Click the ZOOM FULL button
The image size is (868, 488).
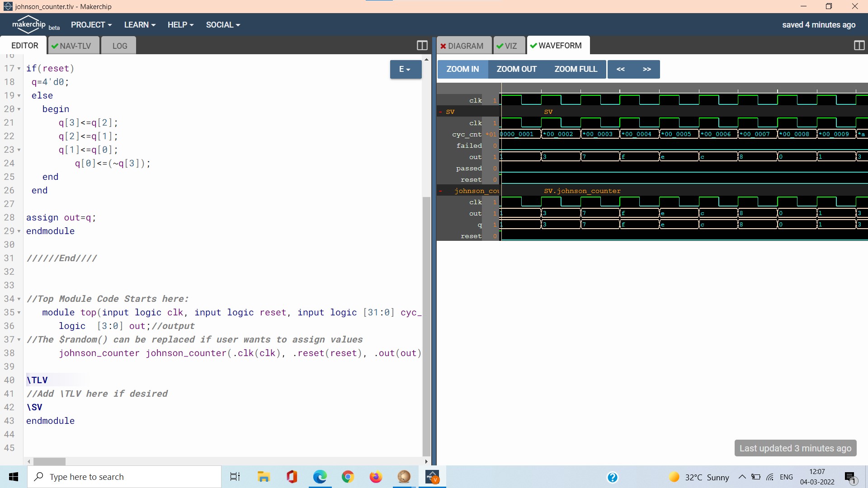pyautogui.click(x=575, y=69)
